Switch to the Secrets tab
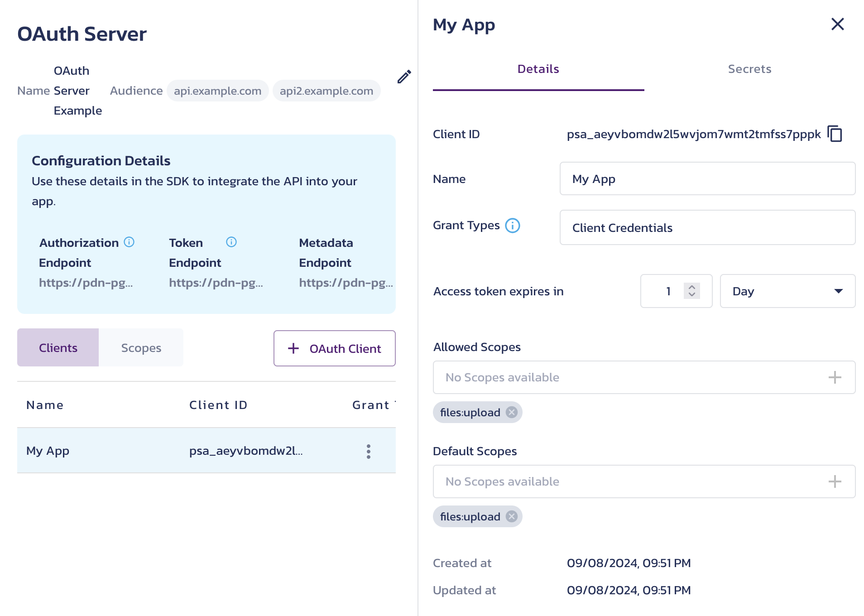Viewport: 864px width, 616px height. [749, 69]
